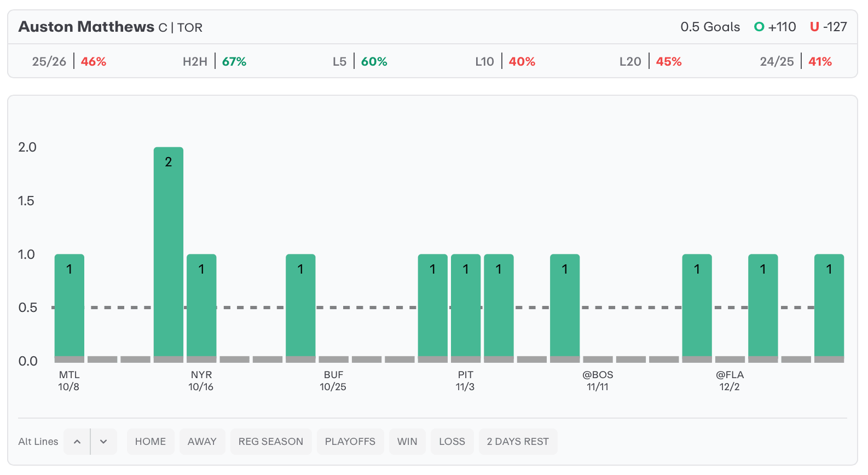Screen dimensions: 868x475
Task: Click the Alt Lines down chevron
Action: (103, 442)
